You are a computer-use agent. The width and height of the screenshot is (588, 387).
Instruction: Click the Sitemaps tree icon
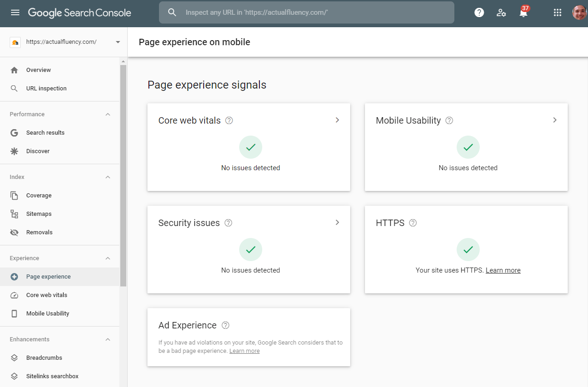14,214
